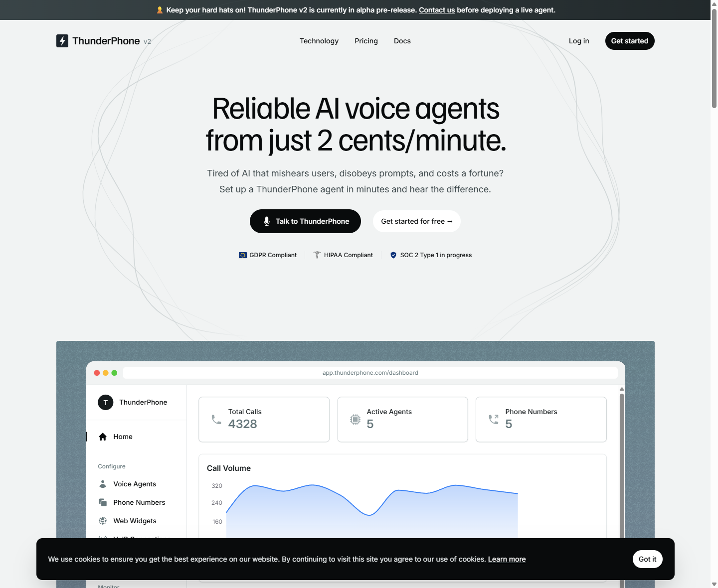Click the Total Calls phone icon
The width and height of the screenshot is (718, 588).
tap(216, 420)
